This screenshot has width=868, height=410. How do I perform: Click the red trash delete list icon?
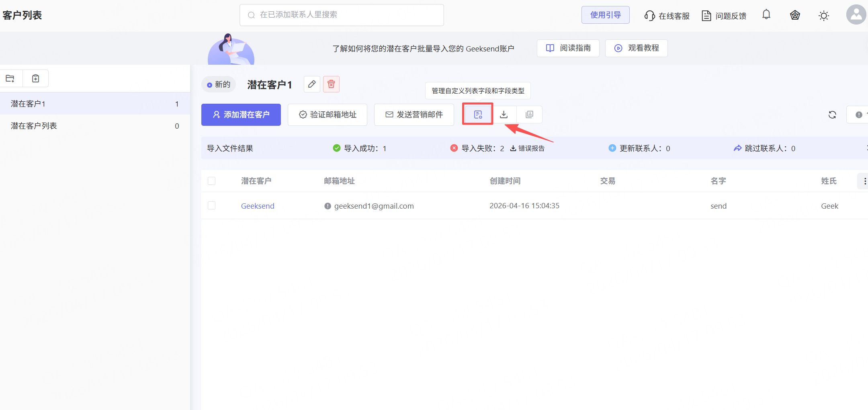pyautogui.click(x=331, y=84)
